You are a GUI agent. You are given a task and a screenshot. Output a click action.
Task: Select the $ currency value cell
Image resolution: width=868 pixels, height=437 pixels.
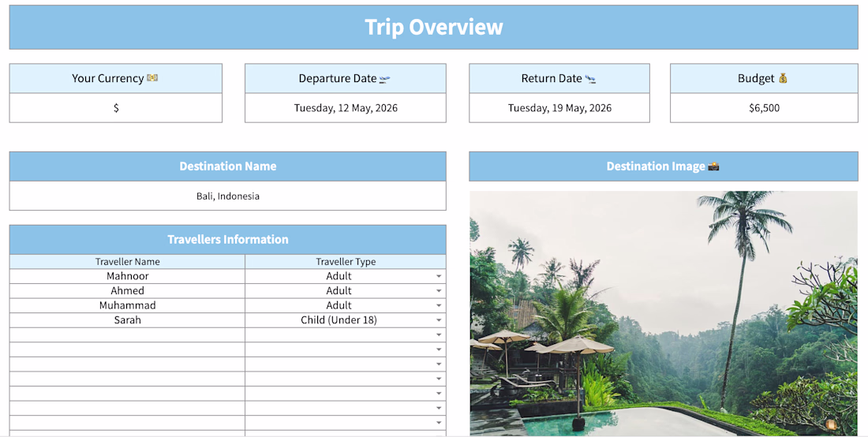click(x=116, y=108)
